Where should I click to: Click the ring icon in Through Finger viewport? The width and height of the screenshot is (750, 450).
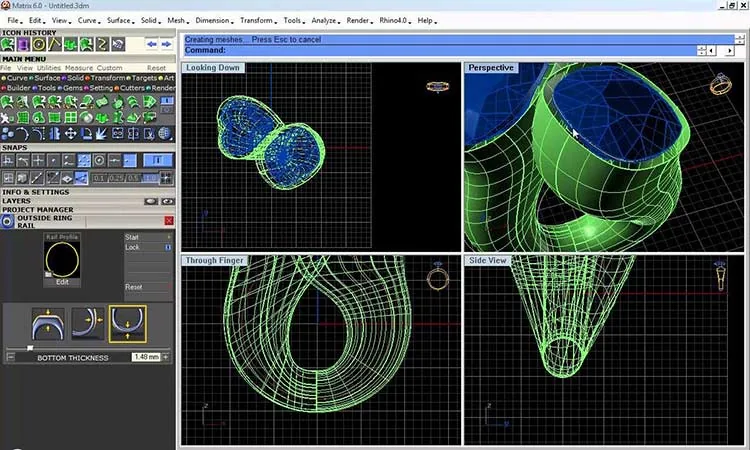tap(438, 277)
